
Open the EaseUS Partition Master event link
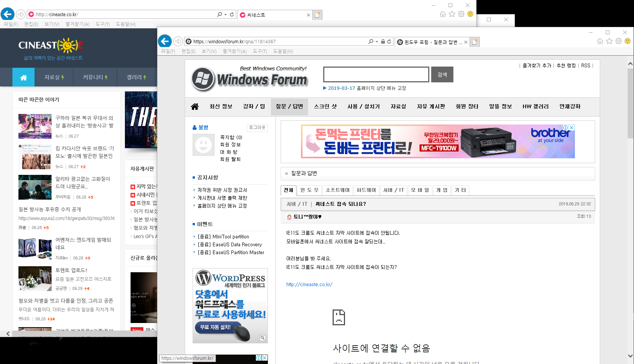[231, 253]
